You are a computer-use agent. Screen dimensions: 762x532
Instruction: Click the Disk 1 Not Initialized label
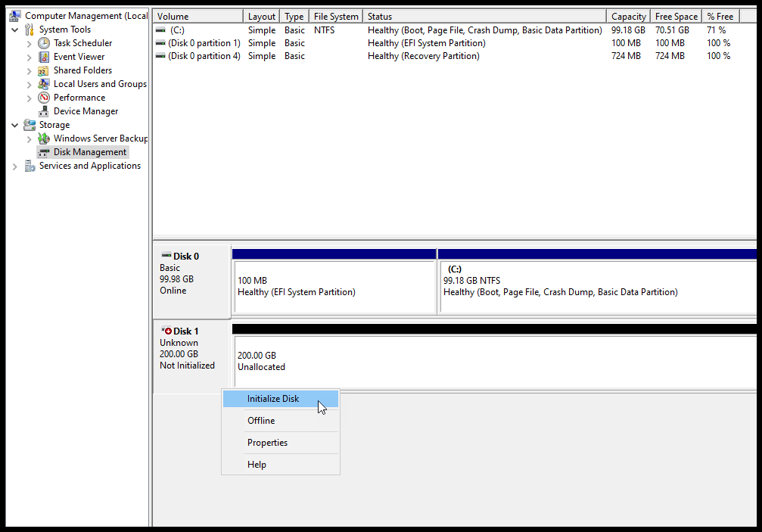187,366
